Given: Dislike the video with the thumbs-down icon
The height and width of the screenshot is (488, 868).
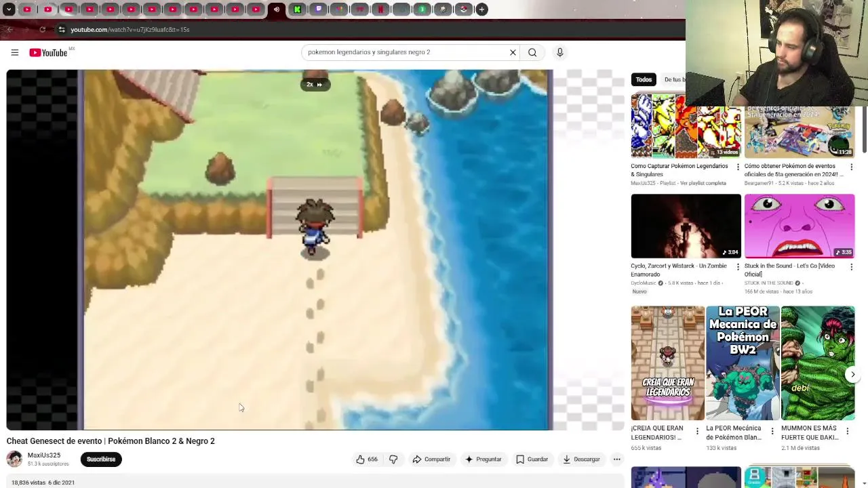Looking at the screenshot, I should (x=393, y=459).
